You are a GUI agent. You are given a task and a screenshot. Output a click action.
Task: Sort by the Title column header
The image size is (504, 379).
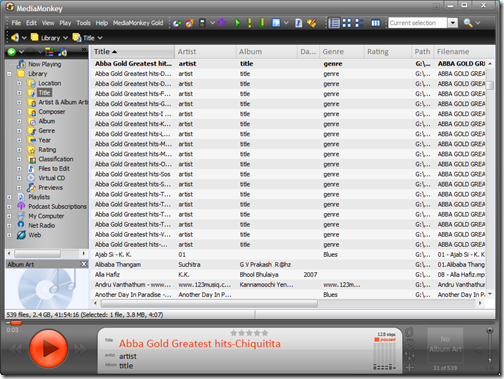133,52
